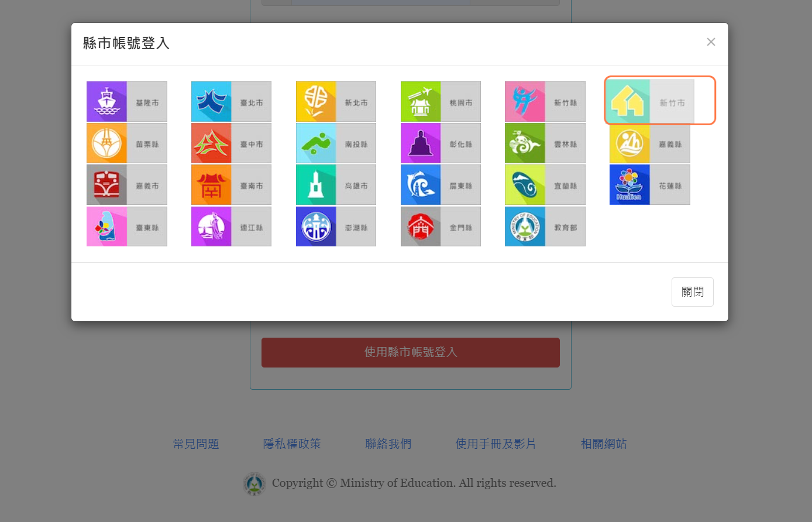This screenshot has height=522, width=812.
Task: Pick the 花蓮縣 Hualien tile
Action: point(650,185)
